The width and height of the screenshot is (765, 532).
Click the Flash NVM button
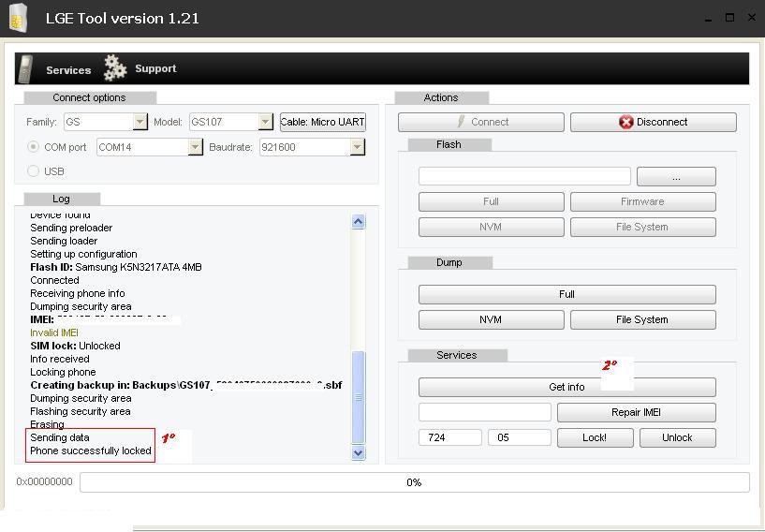[492, 227]
